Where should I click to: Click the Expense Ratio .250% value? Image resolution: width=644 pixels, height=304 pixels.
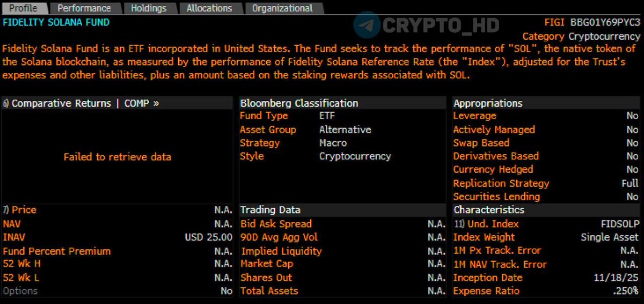pos(625,291)
